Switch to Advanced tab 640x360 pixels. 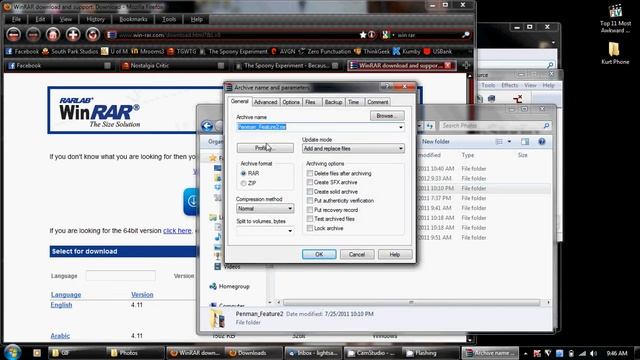click(x=265, y=102)
